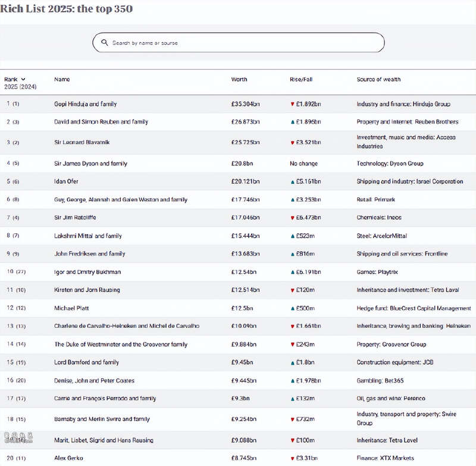Select 'Property and internet: Reuben Brothers'
This screenshot has width=476, height=466.
tap(408, 122)
